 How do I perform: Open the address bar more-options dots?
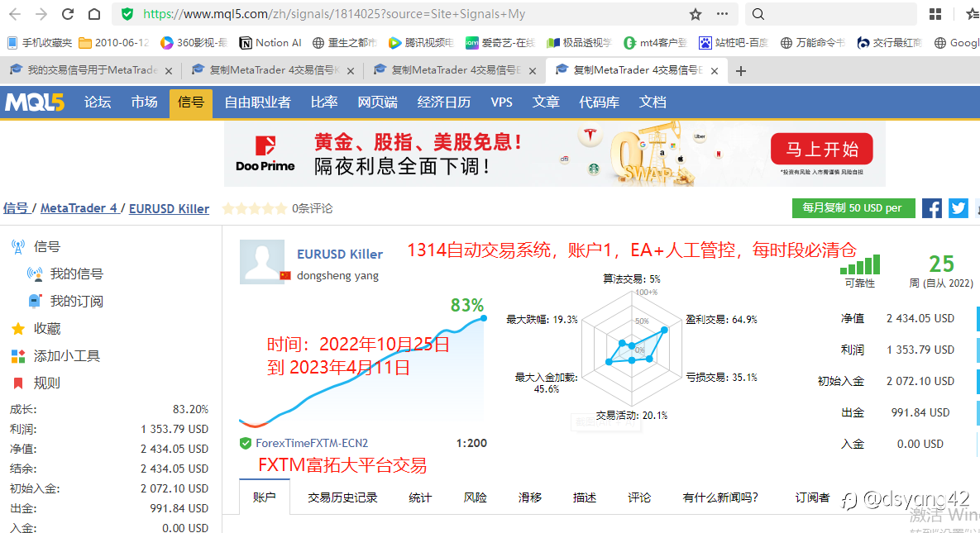[722, 14]
